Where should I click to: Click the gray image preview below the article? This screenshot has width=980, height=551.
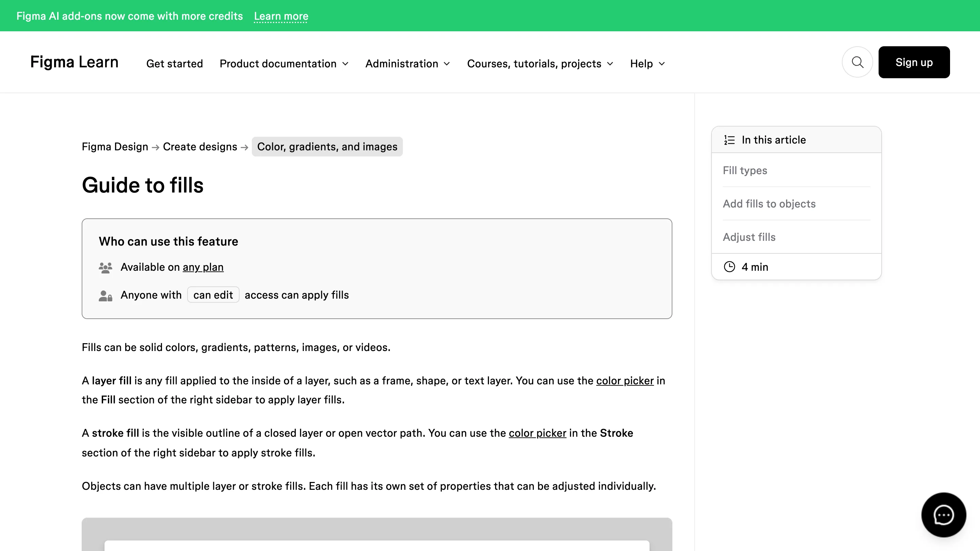click(377, 534)
